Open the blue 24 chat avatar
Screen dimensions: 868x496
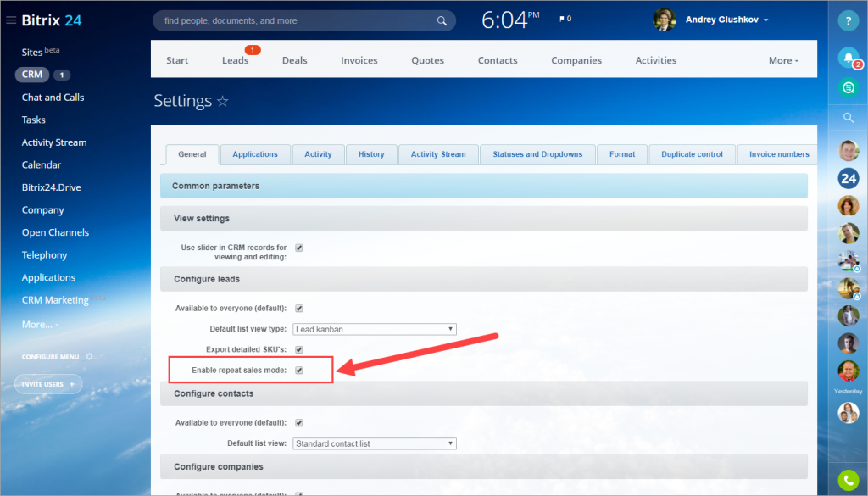tap(848, 178)
